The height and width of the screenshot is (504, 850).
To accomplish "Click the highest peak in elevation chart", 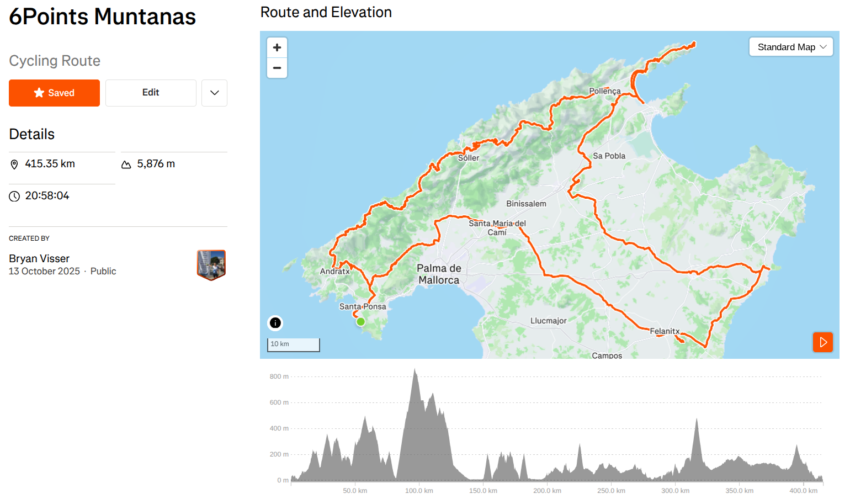I will [415, 370].
